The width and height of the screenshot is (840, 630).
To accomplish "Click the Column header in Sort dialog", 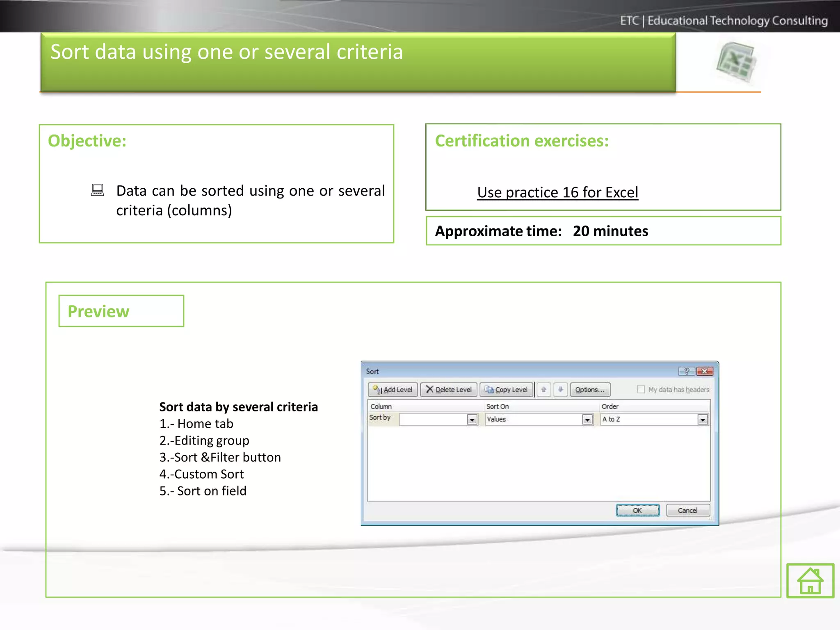I will click(381, 406).
